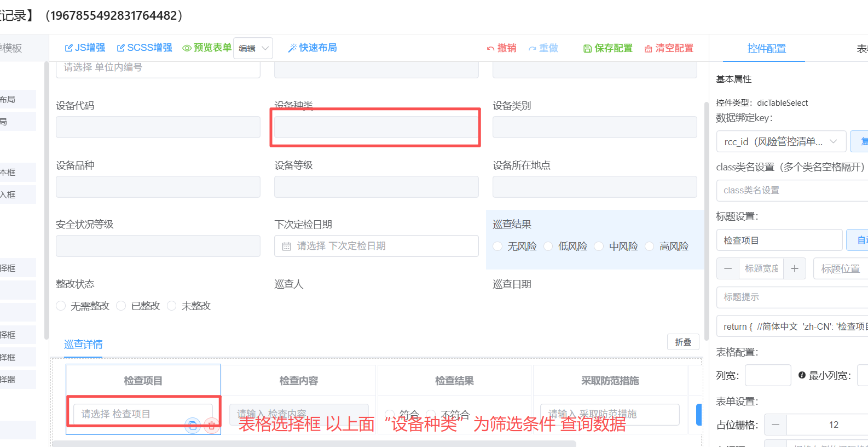Select 不符合 radio in 检查结果 column
This screenshot has height=447, width=868.
(431, 414)
